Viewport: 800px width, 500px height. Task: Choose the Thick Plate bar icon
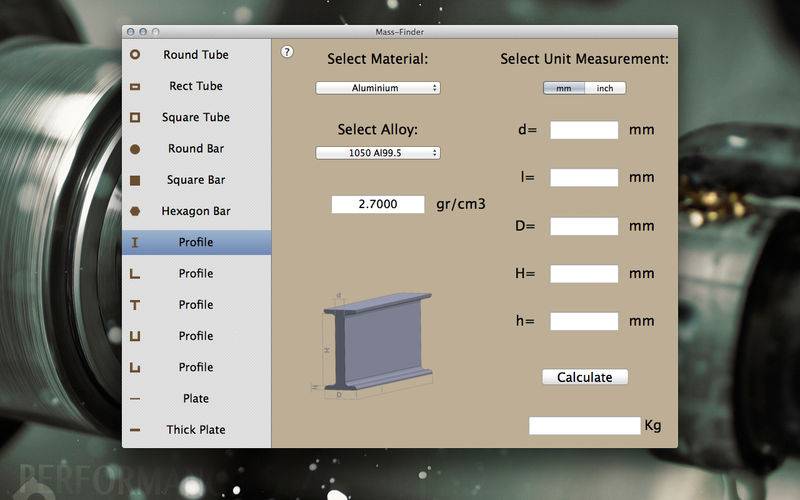(135, 430)
